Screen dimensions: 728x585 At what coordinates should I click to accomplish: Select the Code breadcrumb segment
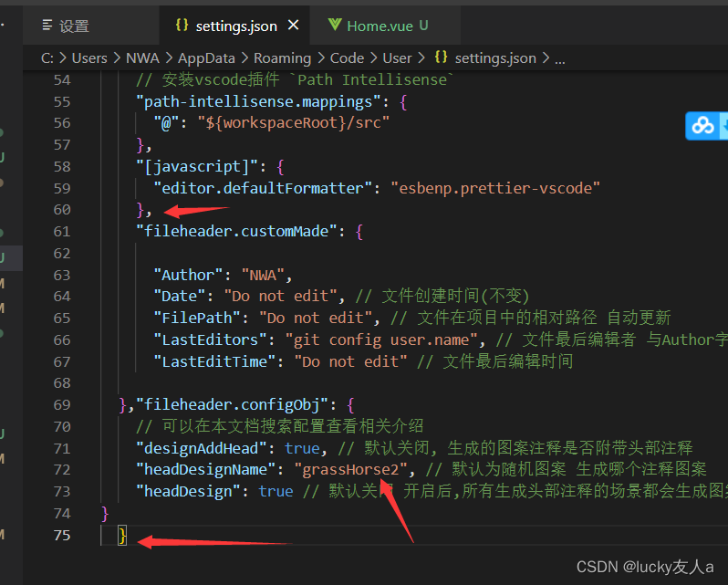[x=347, y=58]
